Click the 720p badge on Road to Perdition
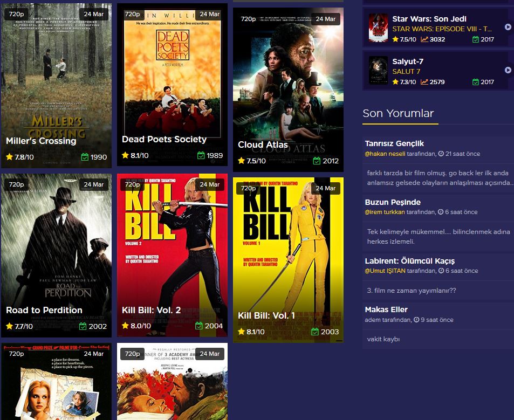 pyautogui.click(x=16, y=184)
